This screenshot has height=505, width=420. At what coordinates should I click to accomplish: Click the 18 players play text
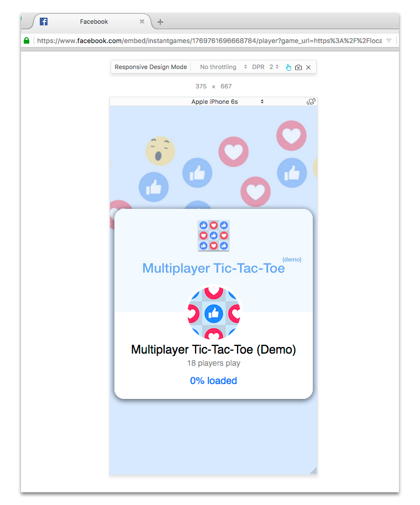pyautogui.click(x=213, y=364)
